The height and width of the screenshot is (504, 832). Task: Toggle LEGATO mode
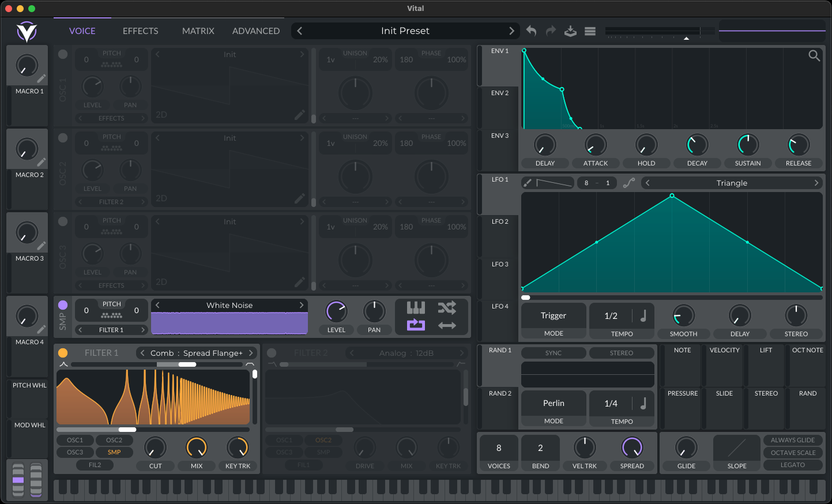coord(793,465)
